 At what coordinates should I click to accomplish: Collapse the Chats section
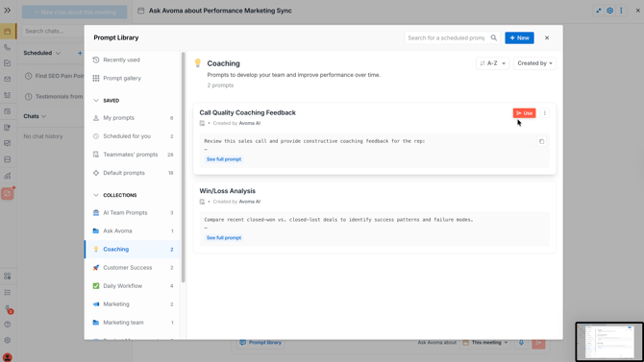(x=43, y=116)
